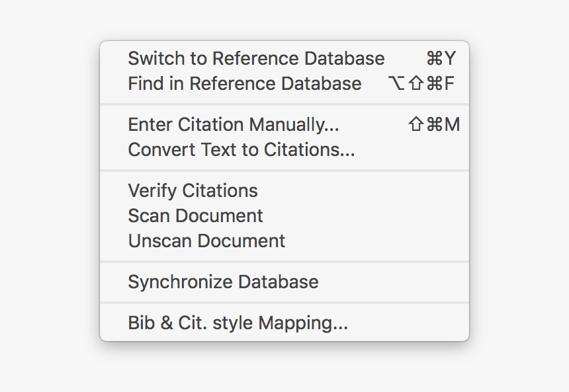
Task: Choose the item below Switch to Reference Database
Action: click(x=245, y=84)
